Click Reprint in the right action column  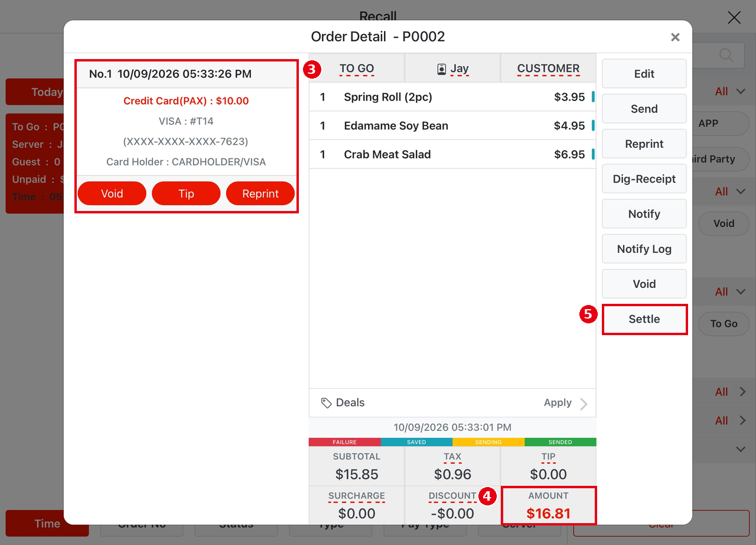pos(644,144)
